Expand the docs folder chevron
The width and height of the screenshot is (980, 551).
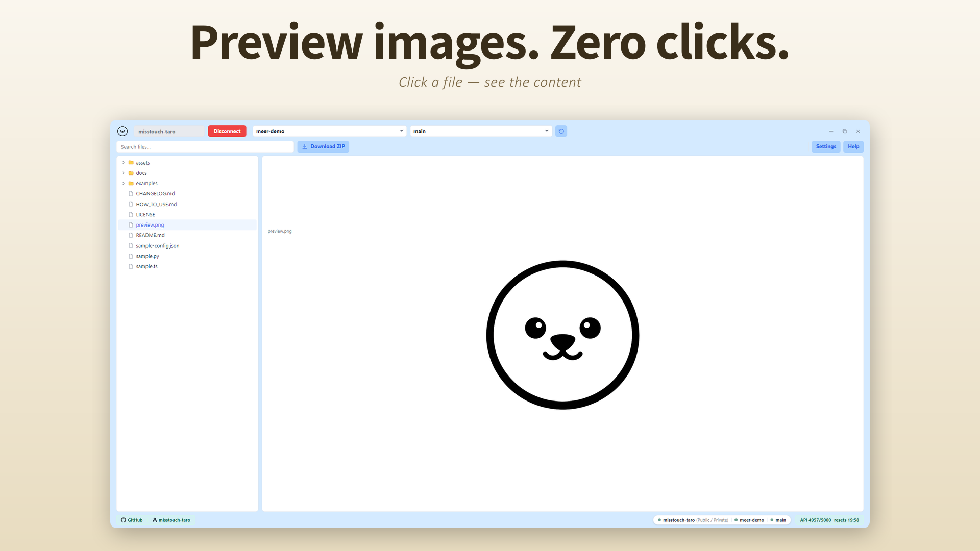[124, 173]
